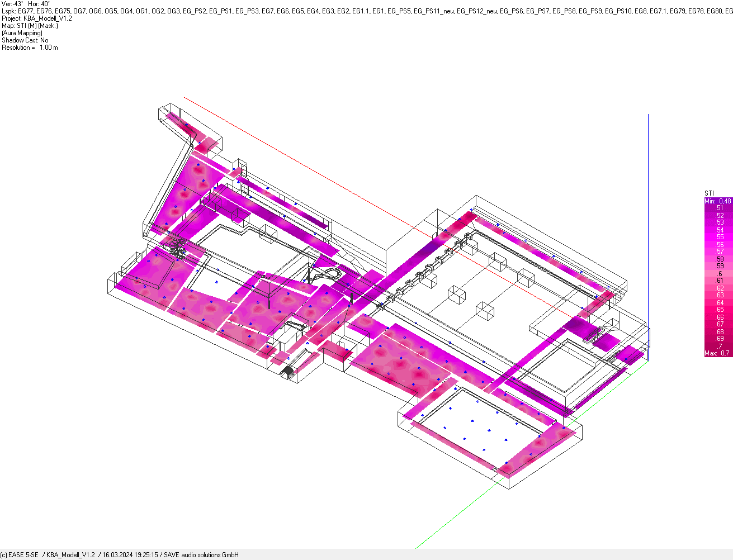Click the footer date '16.03.2024 19:25:15'
The image size is (733, 560).
coord(130,555)
